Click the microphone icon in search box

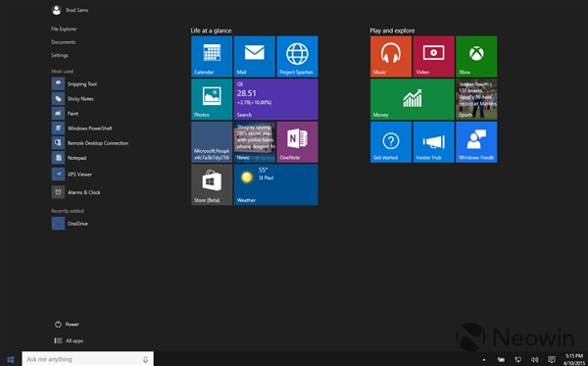(x=145, y=359)
